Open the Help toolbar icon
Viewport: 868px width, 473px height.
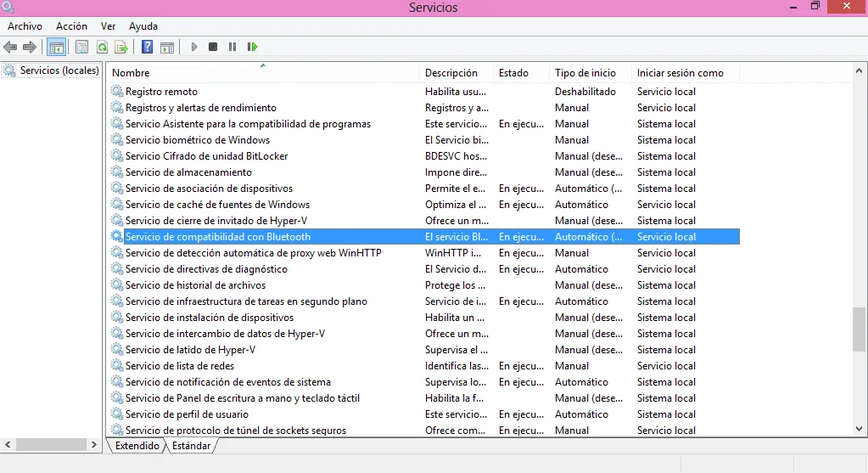tap(147, 47)
